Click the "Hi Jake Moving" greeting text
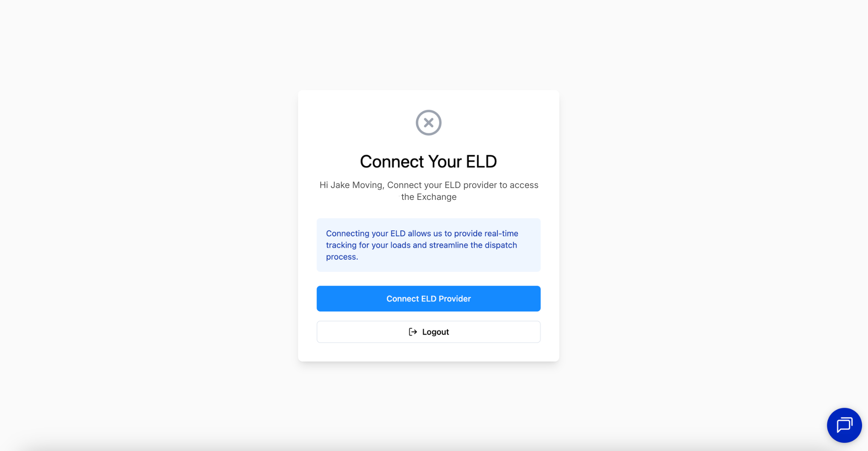 pos(351,185)
